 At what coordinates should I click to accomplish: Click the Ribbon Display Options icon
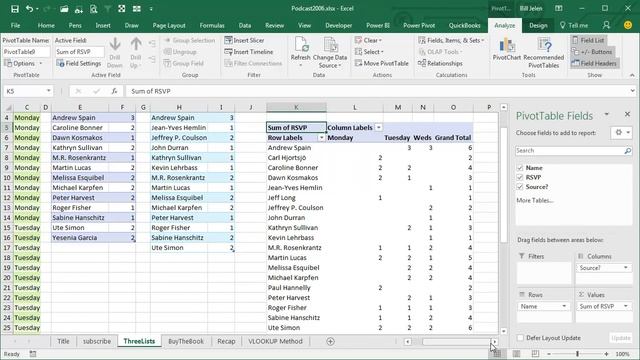[x=559, y=9]
